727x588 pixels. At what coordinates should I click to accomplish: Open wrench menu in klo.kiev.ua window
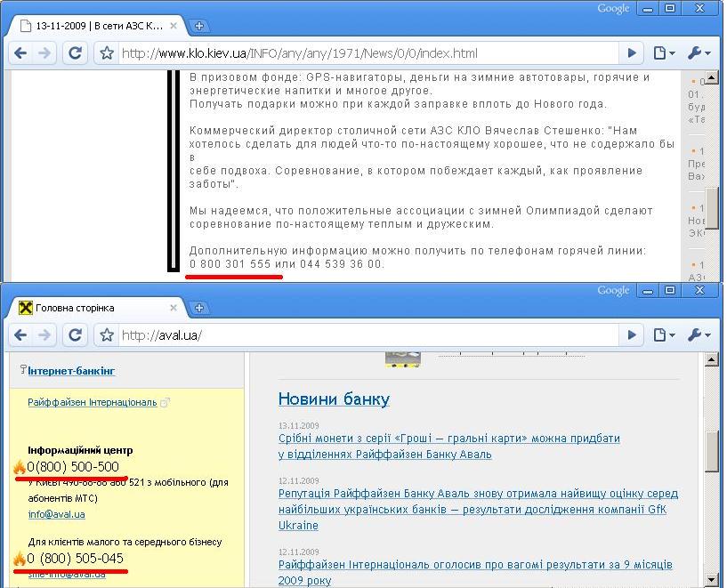[699, 52]
